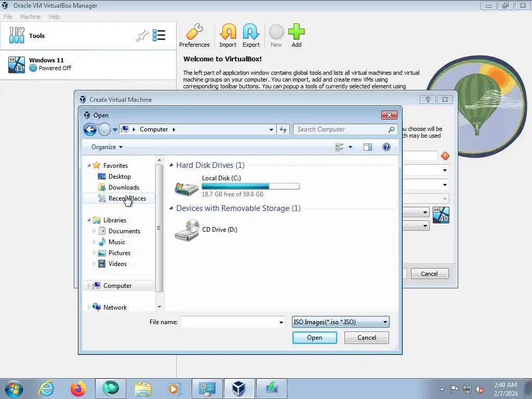Select the Videos library
Screen dimensions: 532x399
[x=117, y=263]
